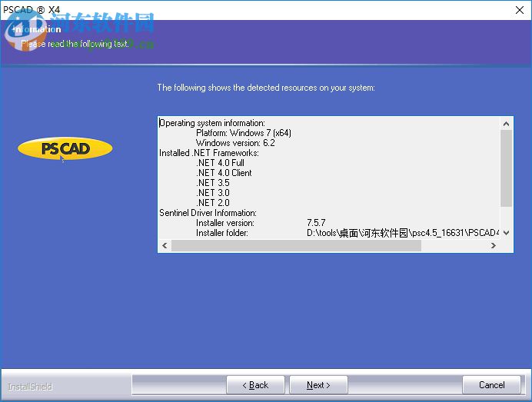Screen dimensions: 532x402
Task: Click the InstallShield label at the bottom left
Action: click(30, 386)
